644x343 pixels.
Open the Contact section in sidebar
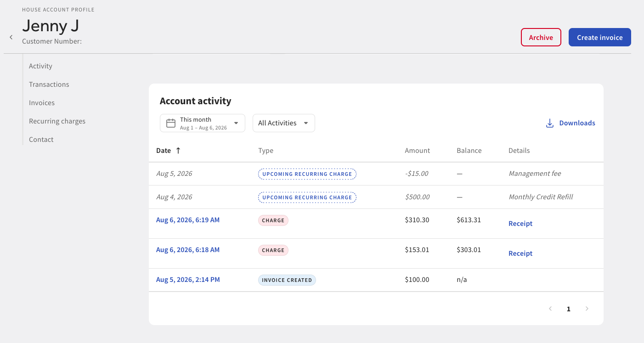[x=41, y=140]
